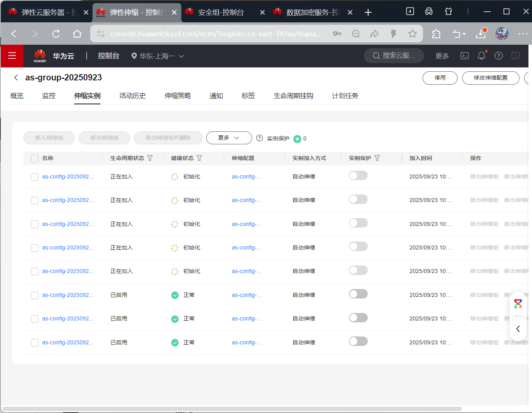The height and width of the screenshot is (413, 532).
Task: Check the first instance row checkbox
Action: pos(34,177)
